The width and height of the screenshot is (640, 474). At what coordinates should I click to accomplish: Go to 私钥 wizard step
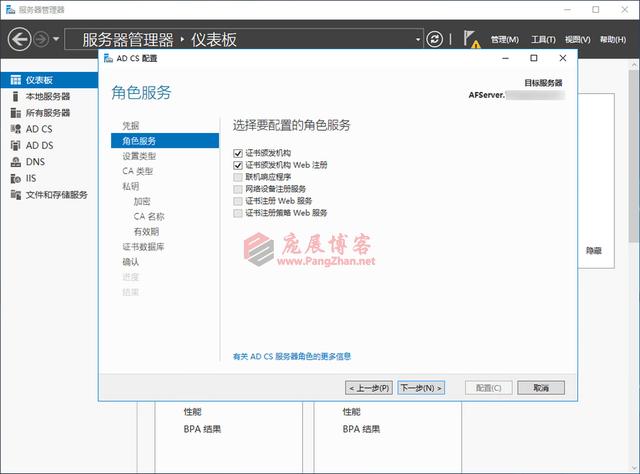(131, 186)
